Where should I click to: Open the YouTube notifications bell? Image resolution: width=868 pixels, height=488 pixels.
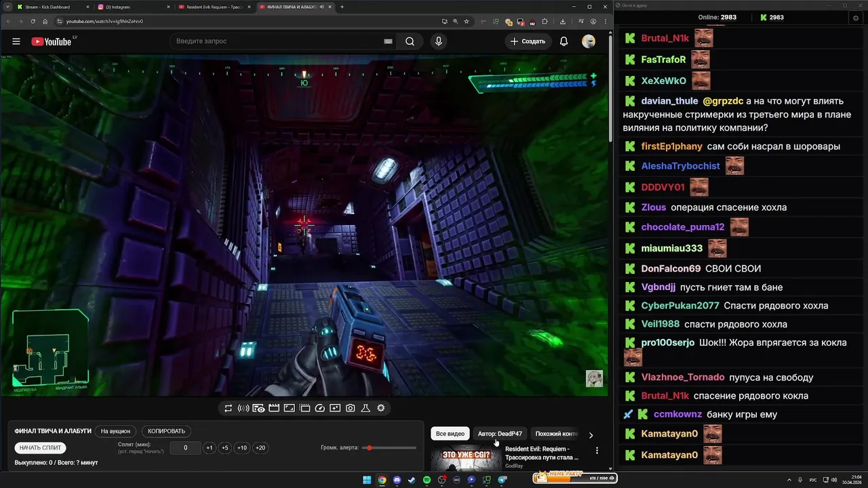click(x=564, y=41)
